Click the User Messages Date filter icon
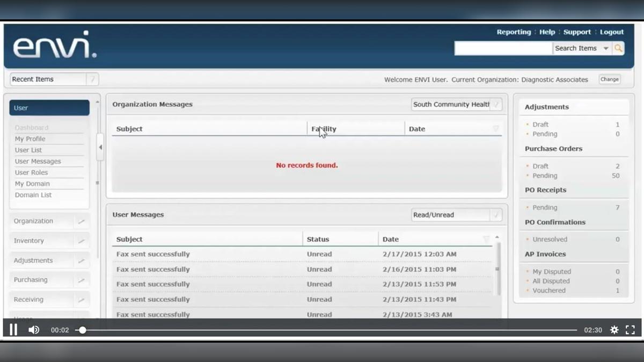 pyautogui.click(x=486, y=239)
